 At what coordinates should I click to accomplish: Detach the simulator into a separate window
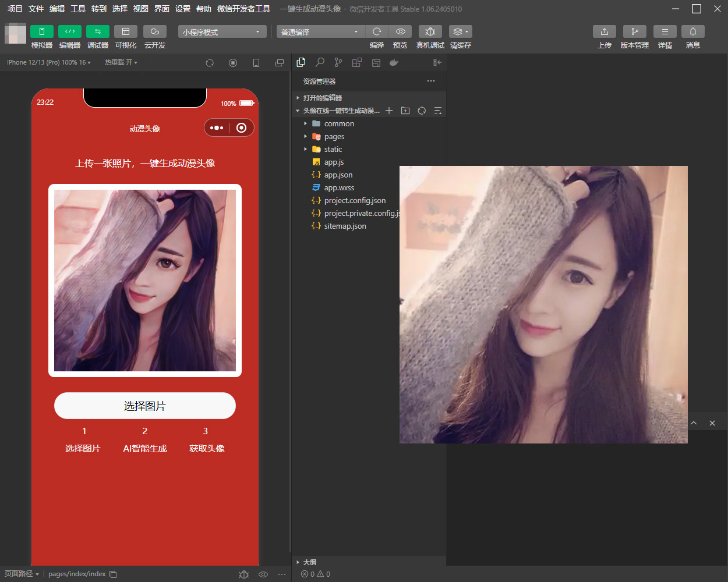coord(280,63)
